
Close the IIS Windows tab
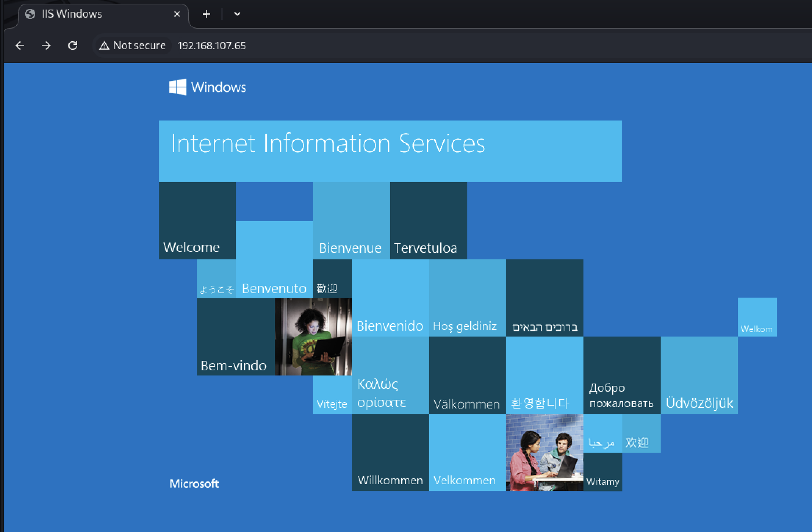click(177, 14)
